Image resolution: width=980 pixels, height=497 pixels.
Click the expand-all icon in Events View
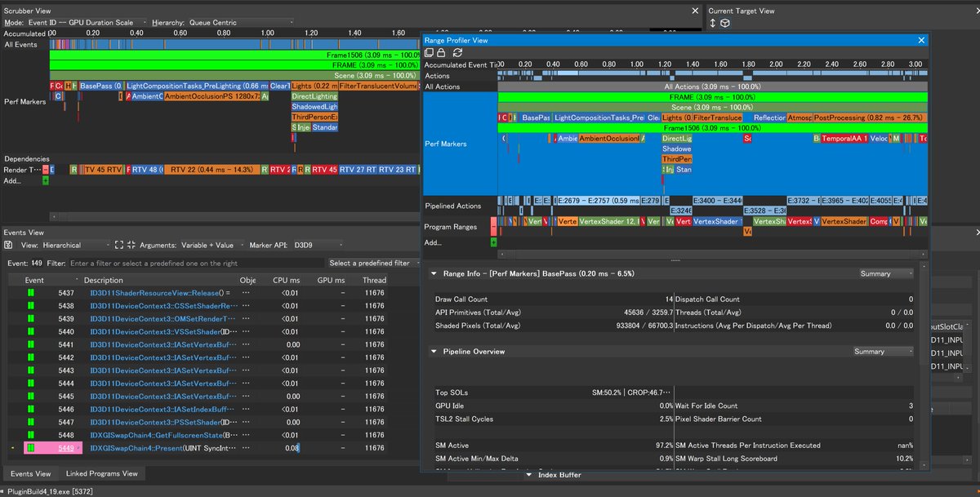tap(118, 245)
